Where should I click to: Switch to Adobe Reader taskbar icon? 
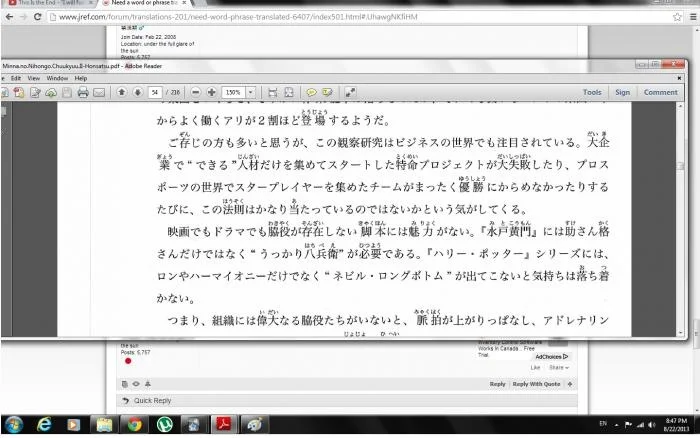point(224,424)
